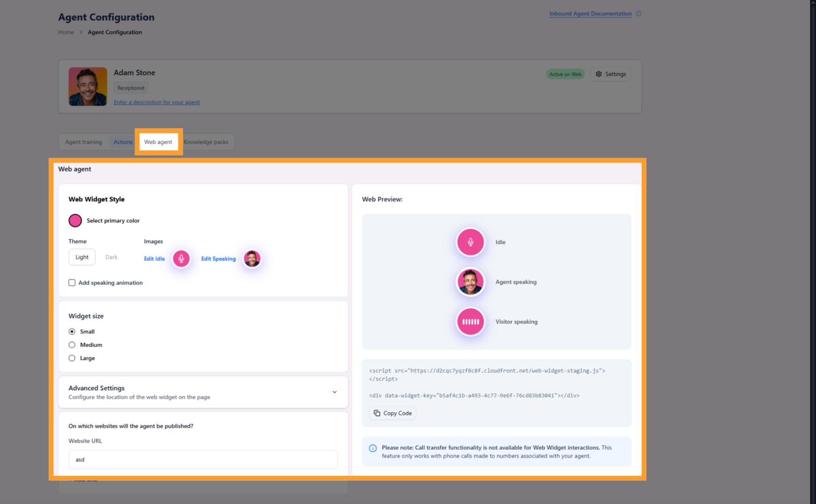816x504 pixels.
Task: Open the Agent training tab
Action: [84, 142]
